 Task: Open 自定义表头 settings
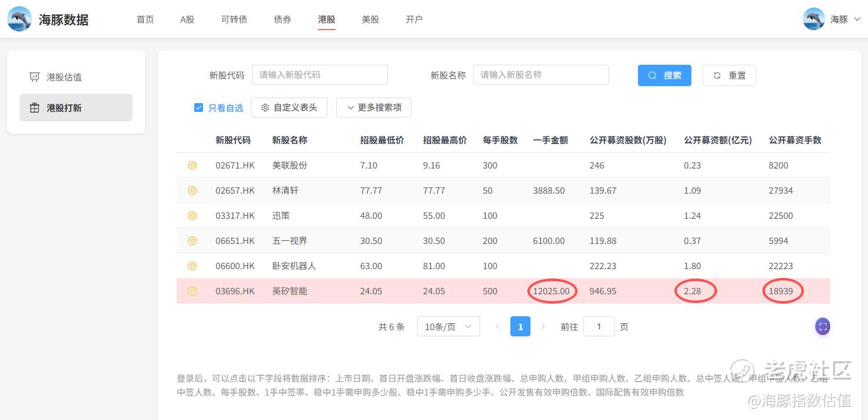[x=289, y=108]
